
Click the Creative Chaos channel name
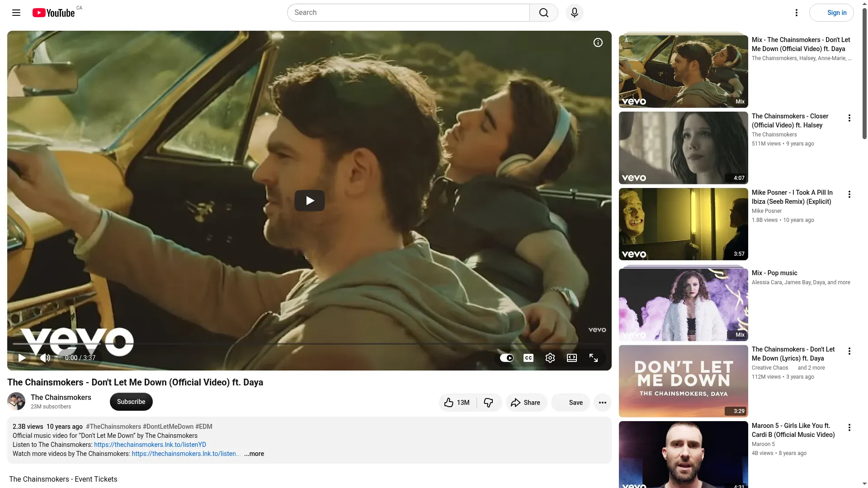[770, 368]
